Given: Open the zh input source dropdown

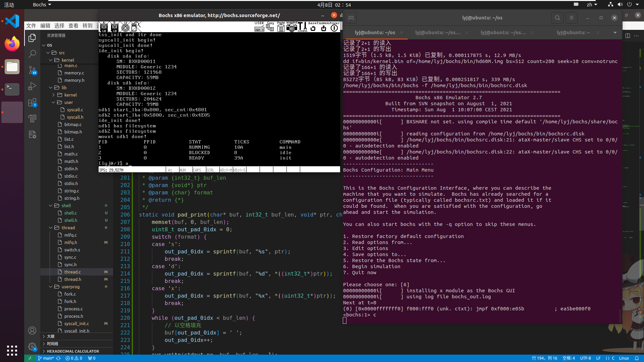Looking at the screenshot, I should point(592,5).
